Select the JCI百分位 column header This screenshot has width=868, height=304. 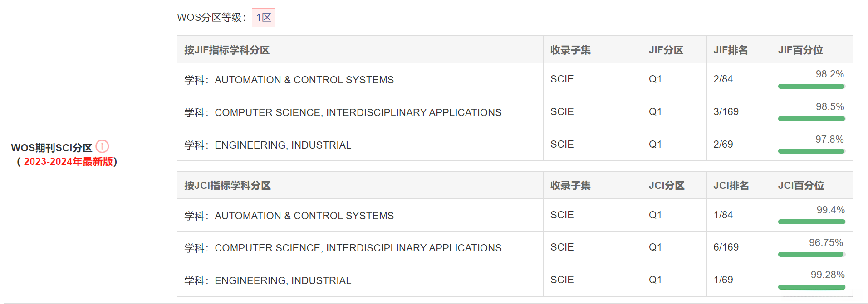point(801,185)
